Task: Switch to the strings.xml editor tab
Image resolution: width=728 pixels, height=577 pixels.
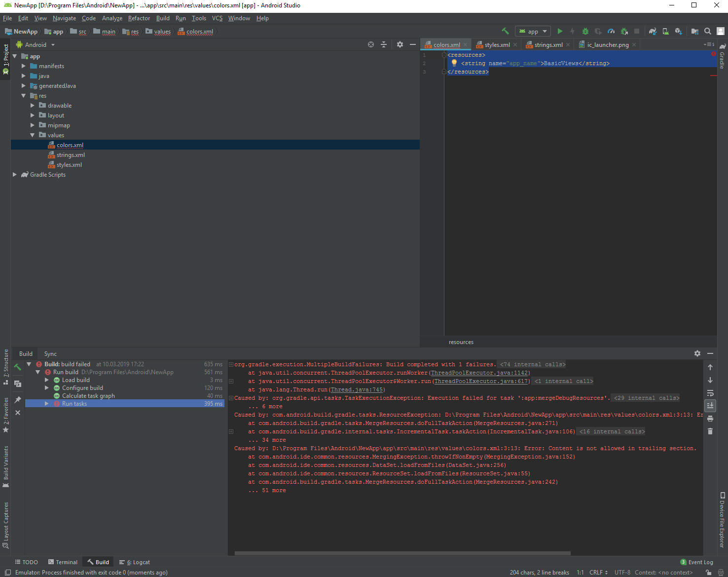Action: click(x=548, y=45)
